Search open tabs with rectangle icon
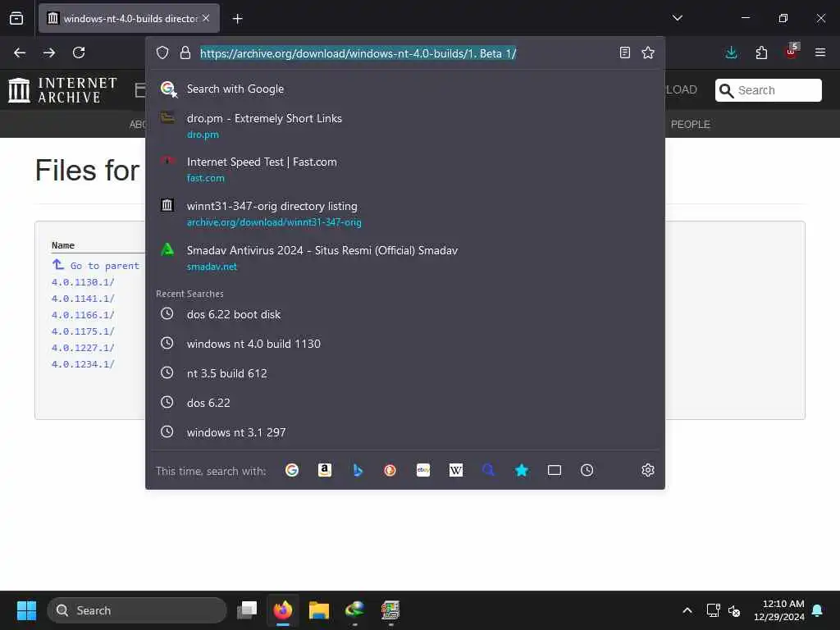840x630 pixels. [x=555, y=470]
